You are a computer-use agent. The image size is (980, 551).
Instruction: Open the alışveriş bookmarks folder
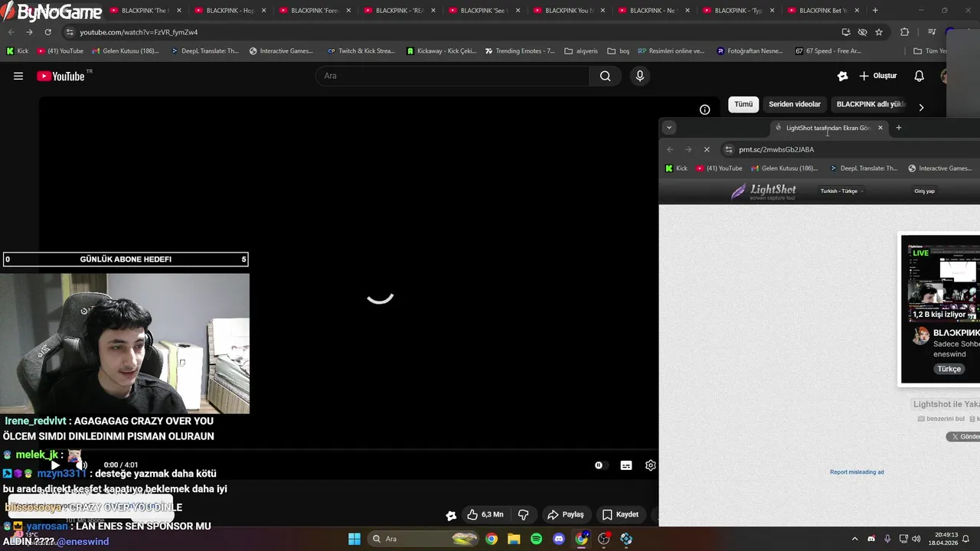tap(581, 51)
